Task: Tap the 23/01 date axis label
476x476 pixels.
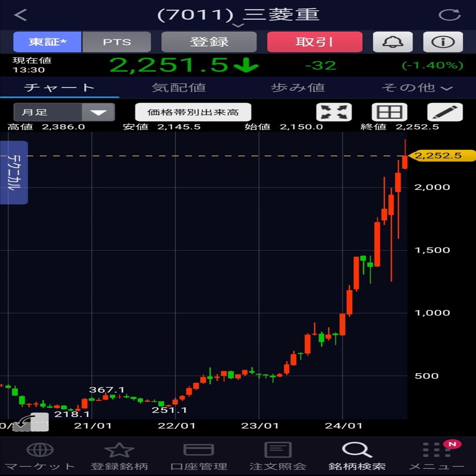Action: pyautogui.click(x=260, y=426)
